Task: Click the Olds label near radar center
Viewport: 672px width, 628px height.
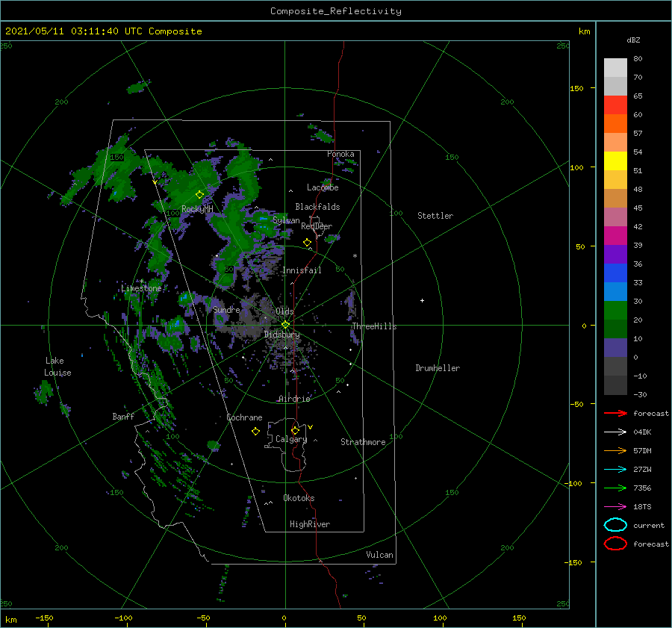Action: [284, 311]
